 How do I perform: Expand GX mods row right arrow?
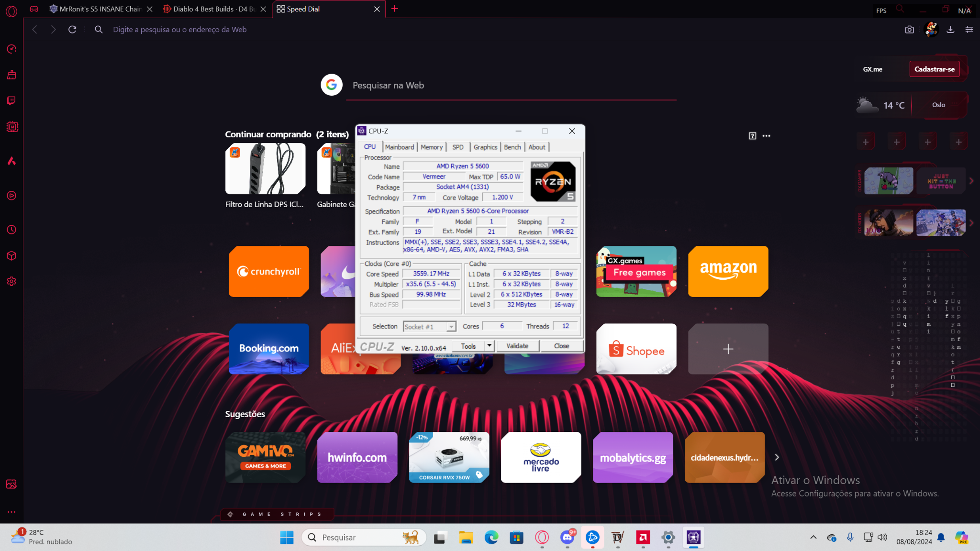coord(971,223)
